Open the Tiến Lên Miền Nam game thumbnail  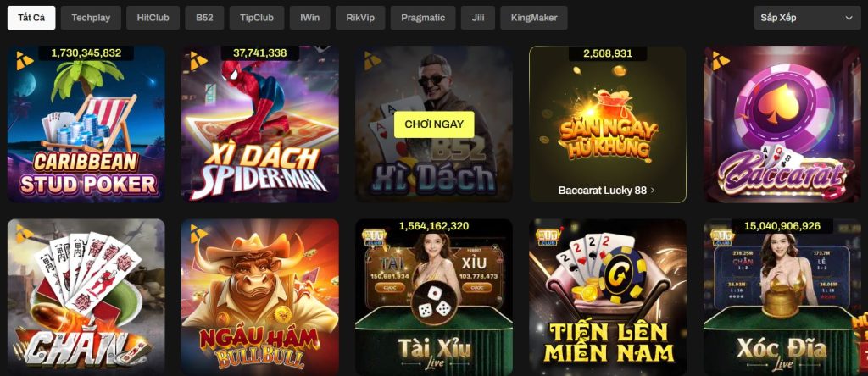(608, 297)
